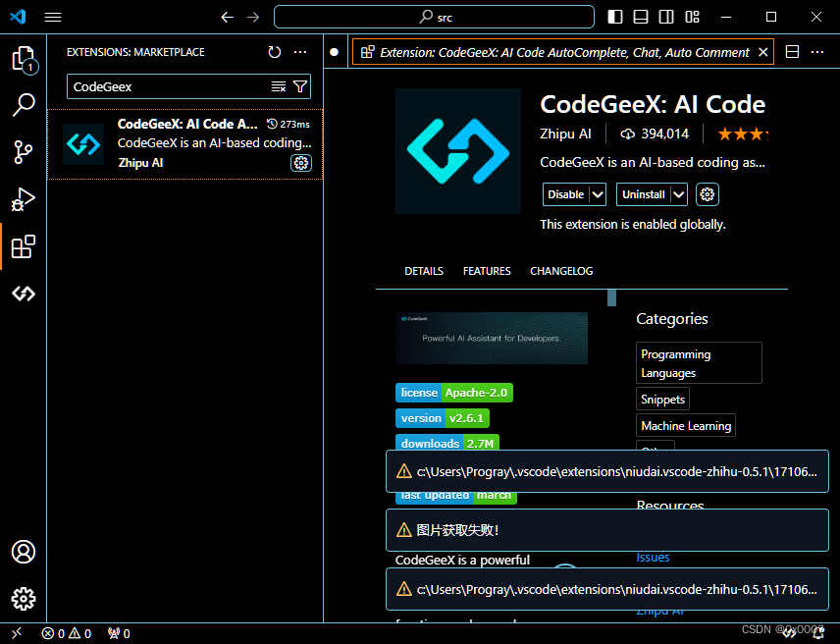Viewport: 840px width, 644px height.
Task: Open the extension detail manage gear
Action: tap(708, 194)
